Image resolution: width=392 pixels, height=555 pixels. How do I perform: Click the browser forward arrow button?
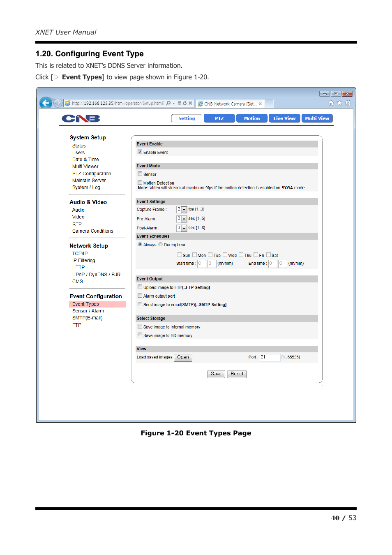58,103
